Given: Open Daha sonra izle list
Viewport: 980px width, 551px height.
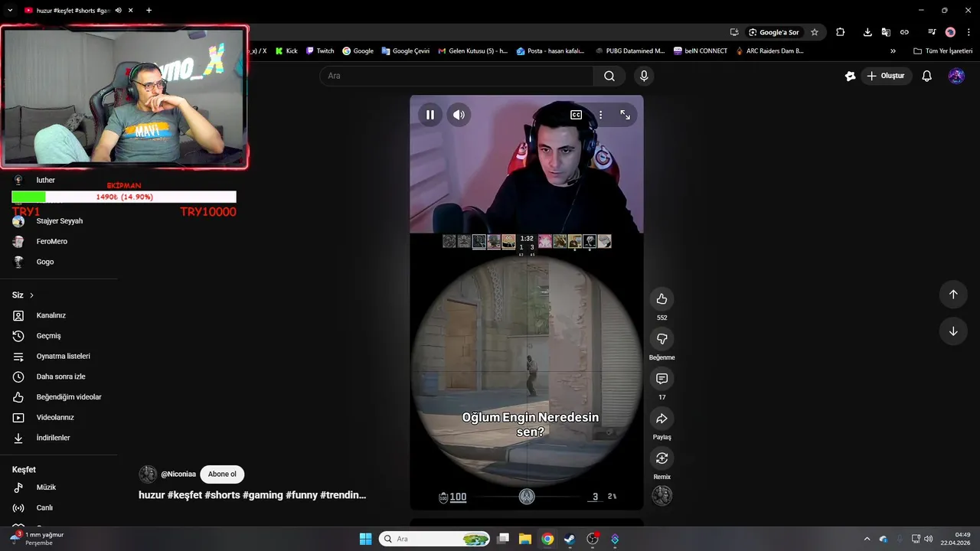Looking at the screenshot, I should pyautogui.click(x=61, y=377).
